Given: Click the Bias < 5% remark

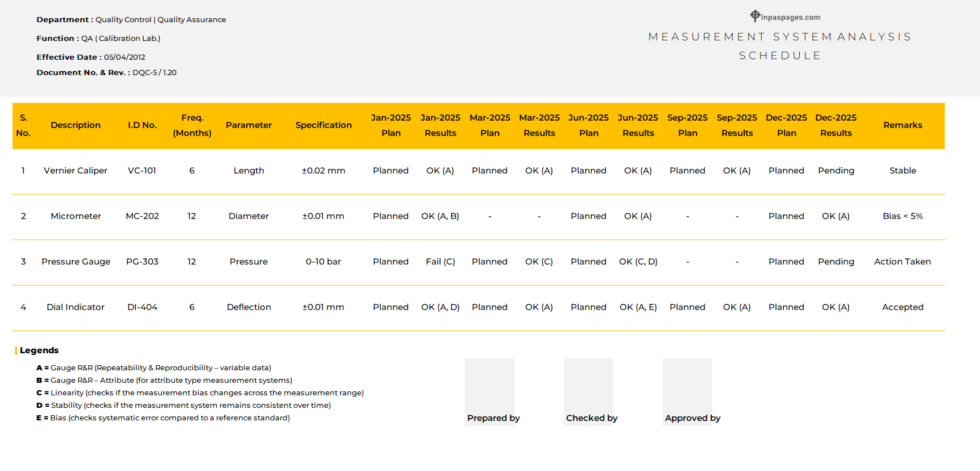Looking at the screenshot, I should point(902,216).
